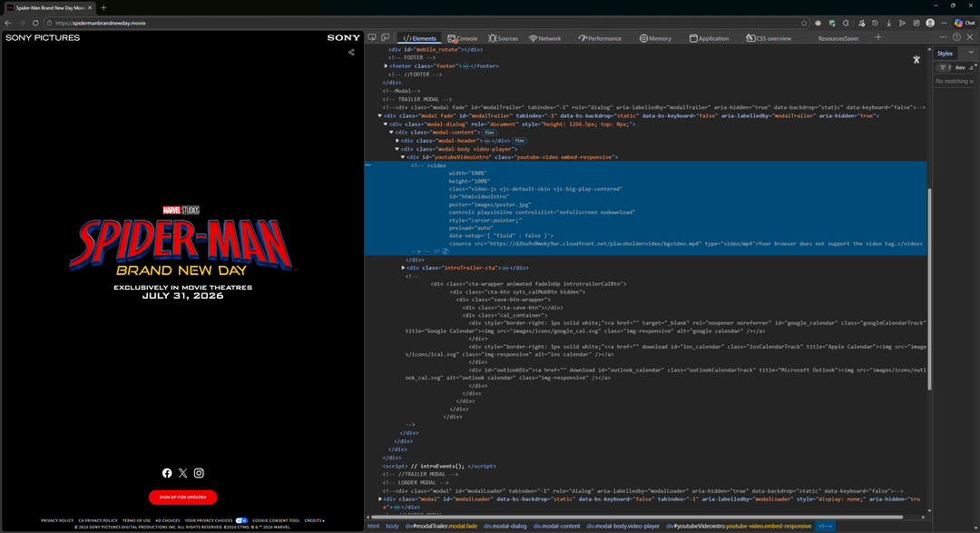Open the Cookie Consent Tool link
Screen dimensions: 980x533
tap(276, 520)
